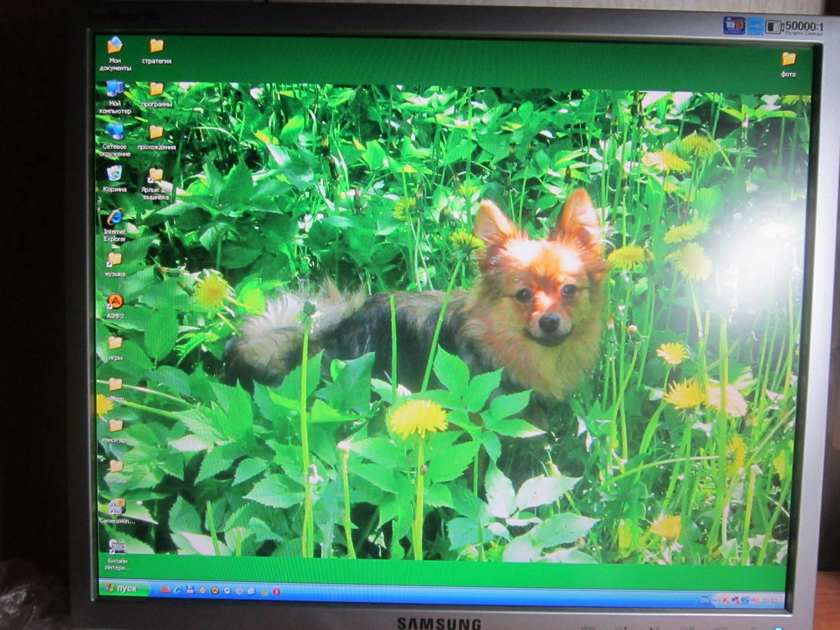Select the Мой компьютер icon
The width and height of the screenshot is (840, 630).
tap(115, 90)
